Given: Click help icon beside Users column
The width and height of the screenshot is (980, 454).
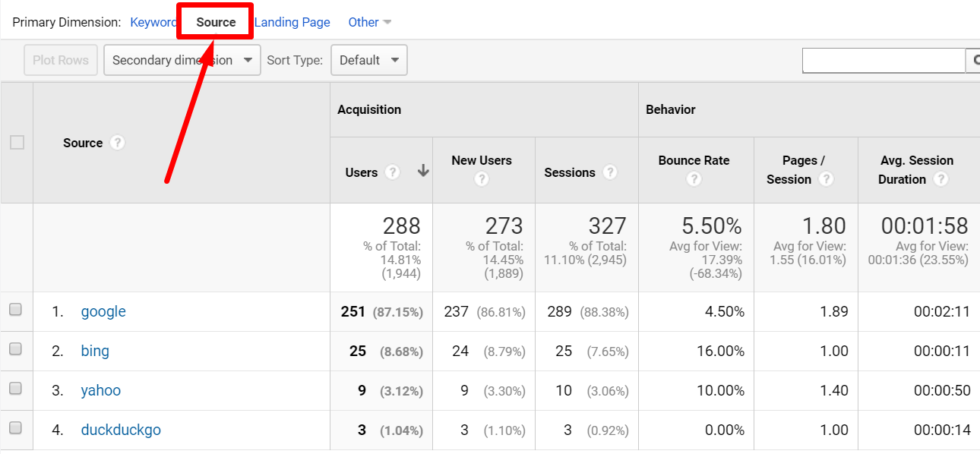Looking at the screenshot, I should coord(392,172).
